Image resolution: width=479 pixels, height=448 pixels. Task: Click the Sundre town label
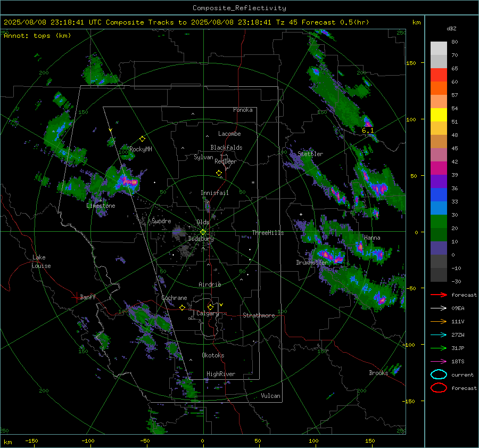(161, 221)
